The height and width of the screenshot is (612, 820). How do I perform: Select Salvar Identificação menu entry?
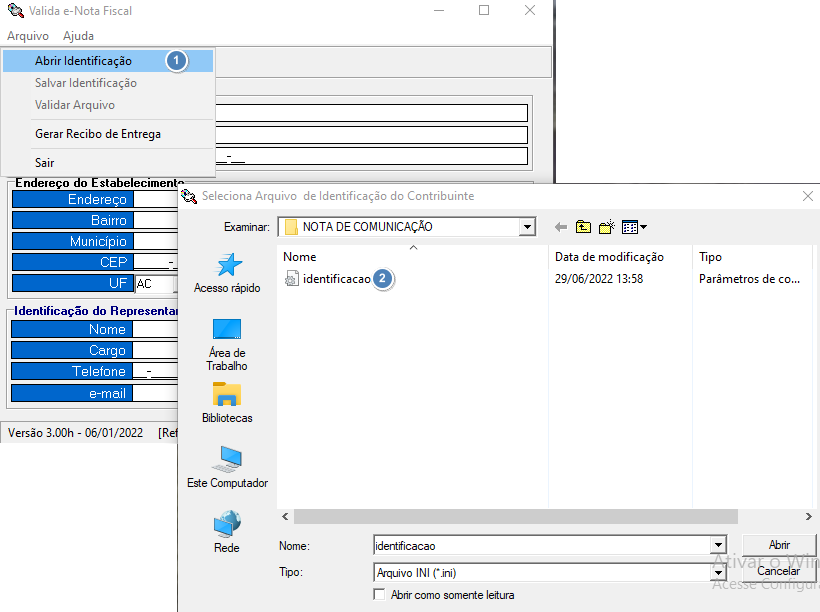[x=108, y=83]
